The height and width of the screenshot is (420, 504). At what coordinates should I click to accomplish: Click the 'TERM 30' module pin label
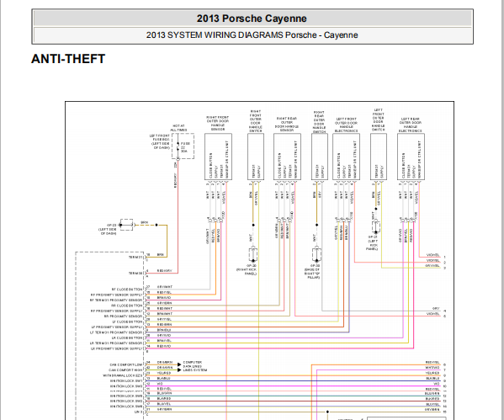click(135, 273)
